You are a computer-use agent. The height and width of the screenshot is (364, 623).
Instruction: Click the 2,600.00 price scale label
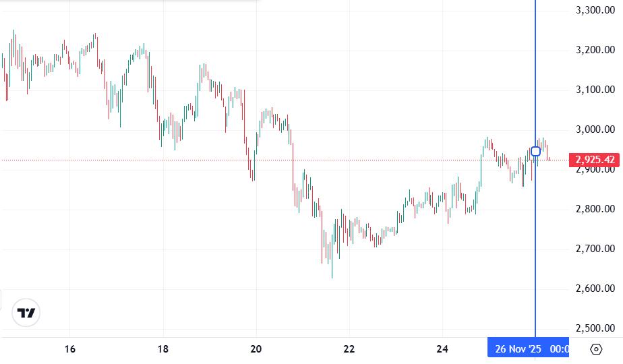click(x=595, y=289)
